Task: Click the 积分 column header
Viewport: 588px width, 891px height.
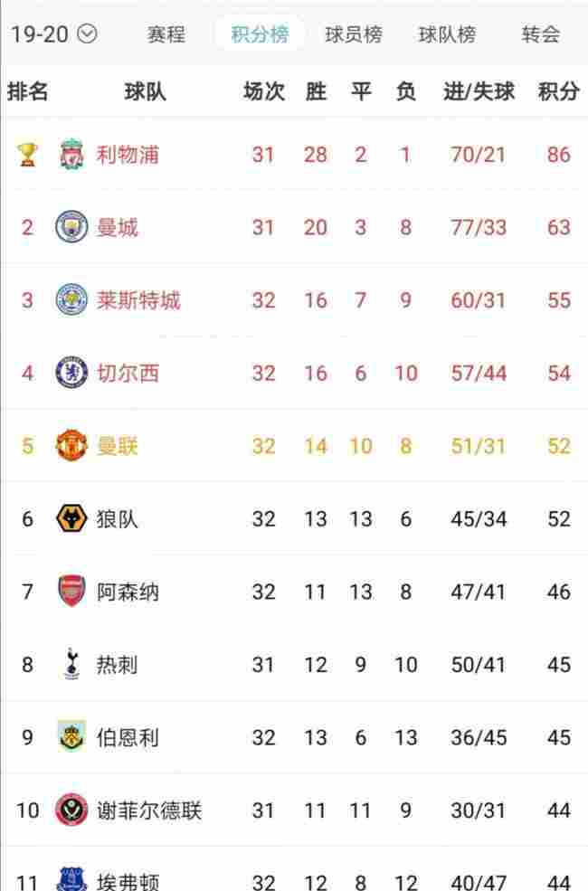Action: click(559, 91)
